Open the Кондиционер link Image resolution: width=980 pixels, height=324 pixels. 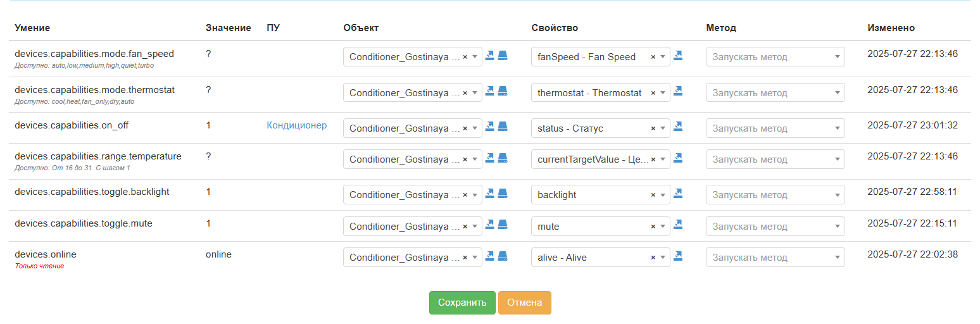click(x=297, y=125)
